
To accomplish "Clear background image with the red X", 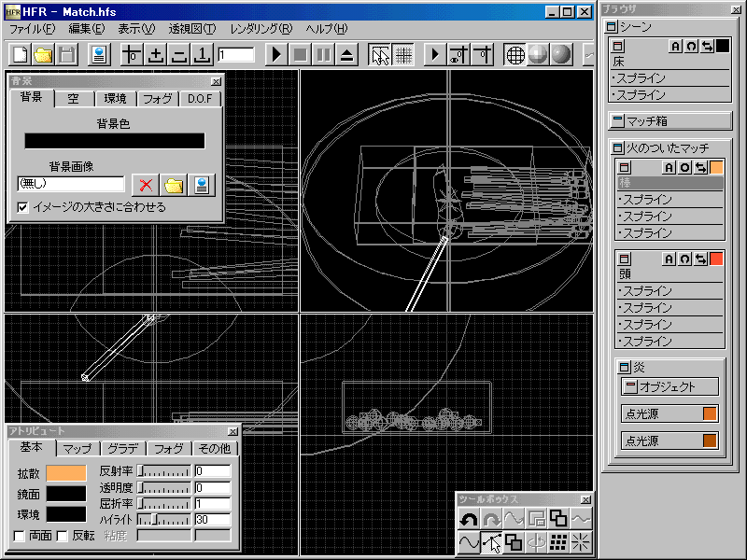I will pos(146,185).
